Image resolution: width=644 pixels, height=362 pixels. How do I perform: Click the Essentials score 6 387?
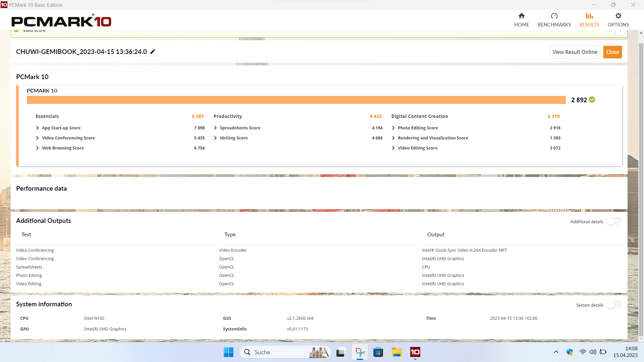[x=198, y=116]
